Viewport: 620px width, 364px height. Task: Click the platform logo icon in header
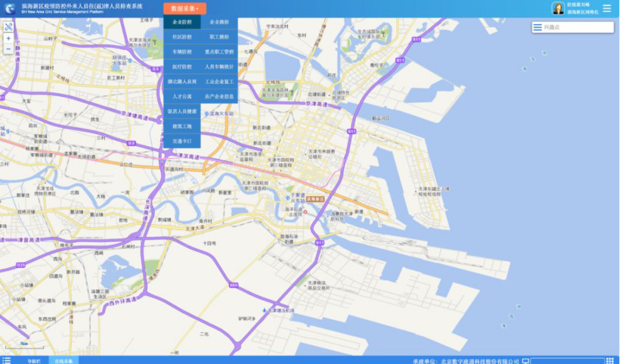tap(10, 8)
